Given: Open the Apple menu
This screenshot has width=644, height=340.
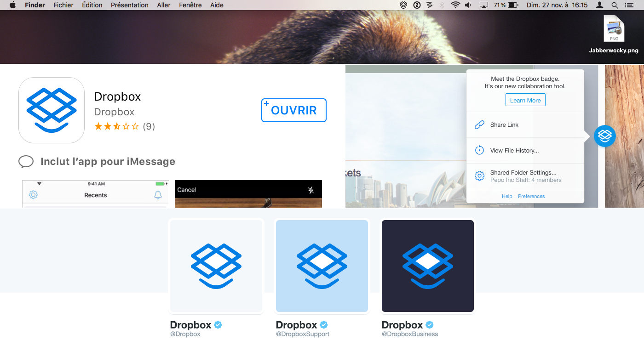Looking at the screenshot, I should coord(12,5).
